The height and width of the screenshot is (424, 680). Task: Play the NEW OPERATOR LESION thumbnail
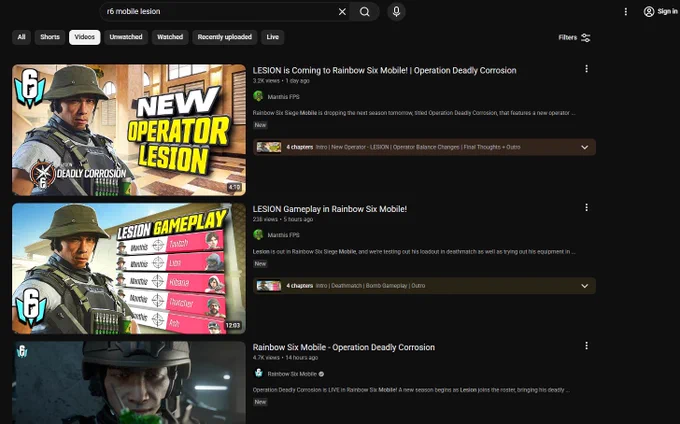tap(129, 130)
